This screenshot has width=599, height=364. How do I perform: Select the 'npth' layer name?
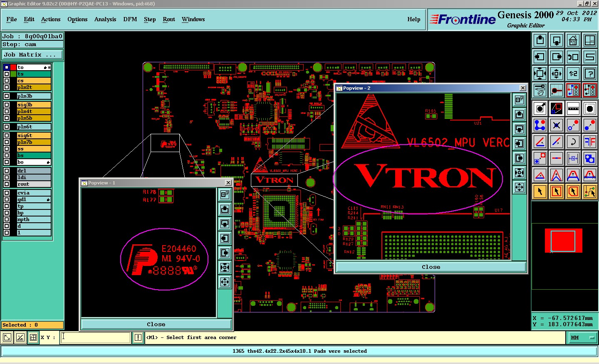(x=34, y=219)
